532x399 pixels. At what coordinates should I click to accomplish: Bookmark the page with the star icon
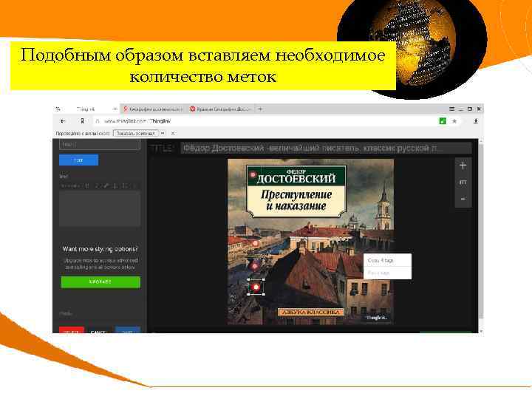(x=454, y=121)
